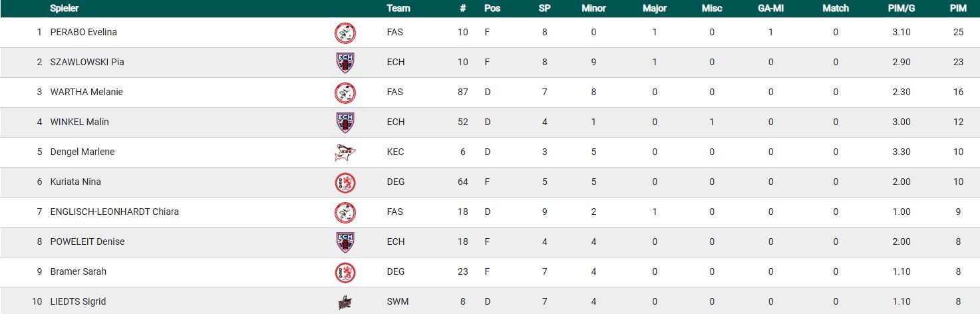Open Dengel Marlene player link
980x314 pixels.
click(x=82, y=152)
